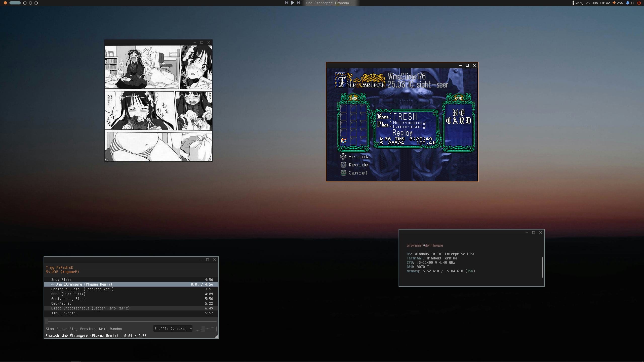This screenshot has width=644, height=362.
Task: Minimize the manga image viewer window
Action: (195, 42)
